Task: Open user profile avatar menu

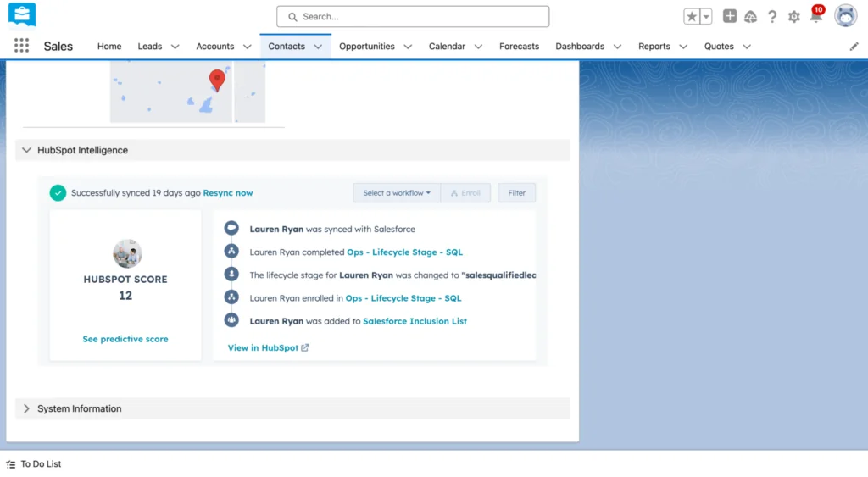Action: click(x=845, y=16)
